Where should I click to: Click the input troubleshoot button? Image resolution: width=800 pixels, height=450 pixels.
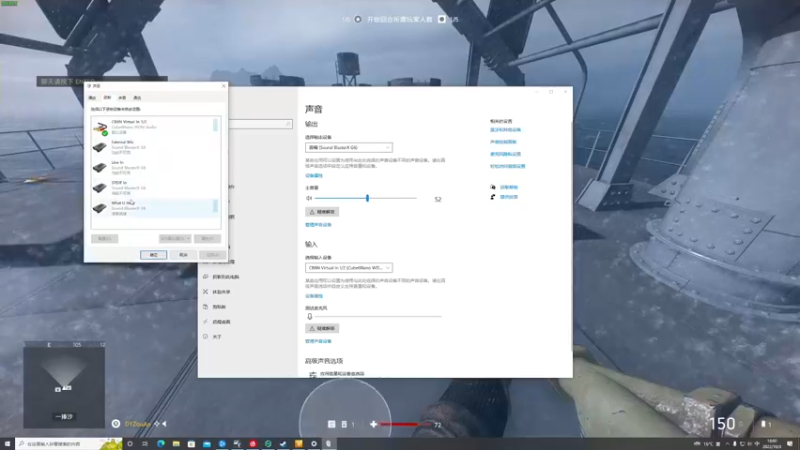322,329
